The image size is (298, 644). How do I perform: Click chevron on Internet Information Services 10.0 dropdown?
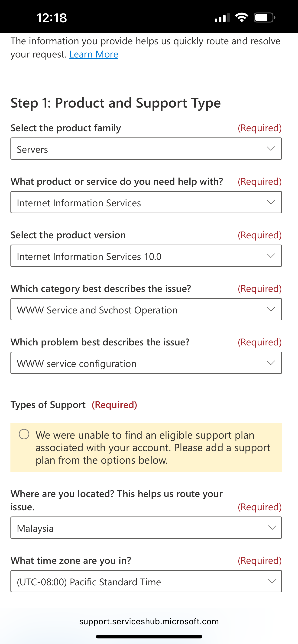point(271,255)
